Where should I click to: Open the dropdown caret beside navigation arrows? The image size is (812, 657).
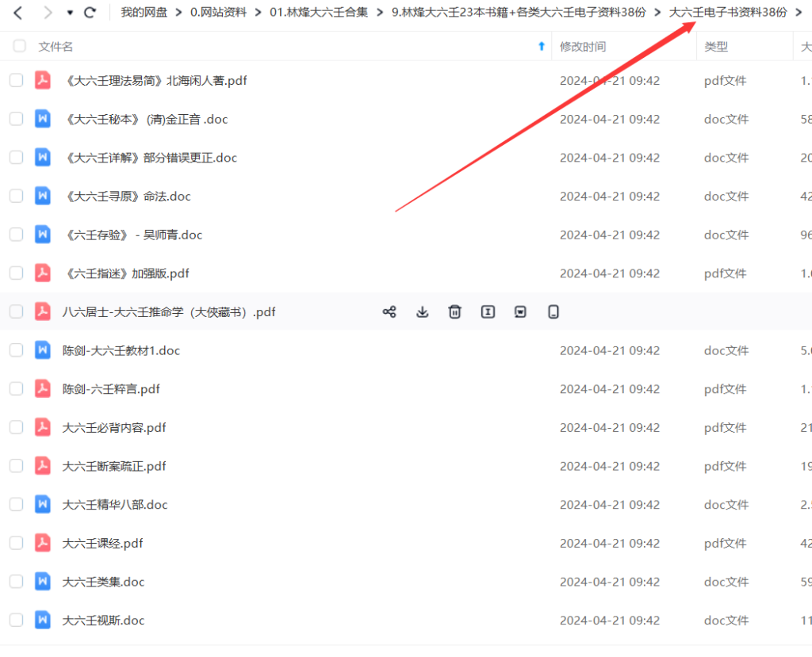(68, 13)
